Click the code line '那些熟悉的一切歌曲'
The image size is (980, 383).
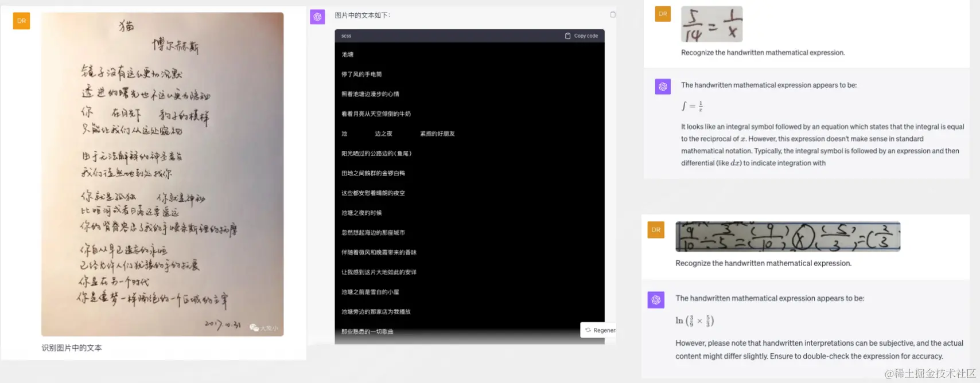(x=367, y=331)
